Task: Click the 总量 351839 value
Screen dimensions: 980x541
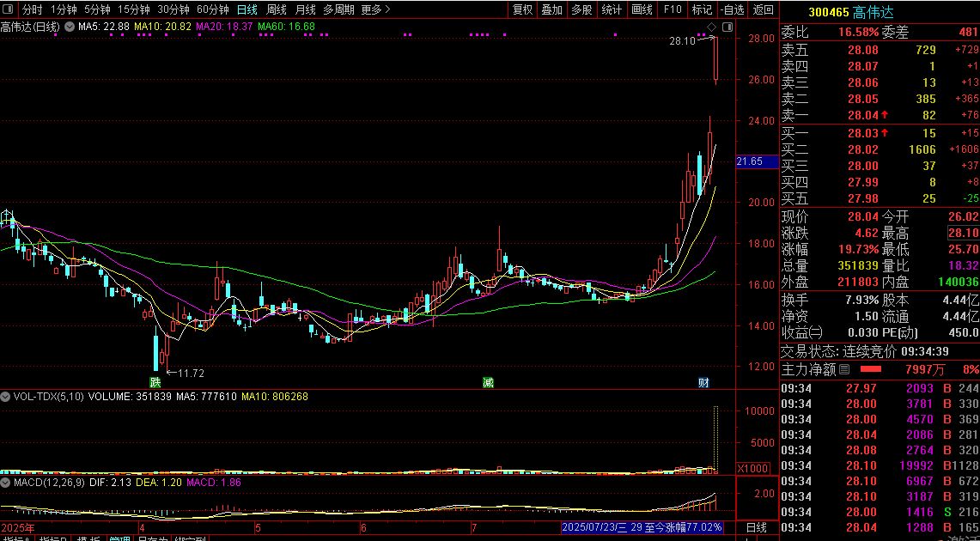Action: click(x=858, y=265)
